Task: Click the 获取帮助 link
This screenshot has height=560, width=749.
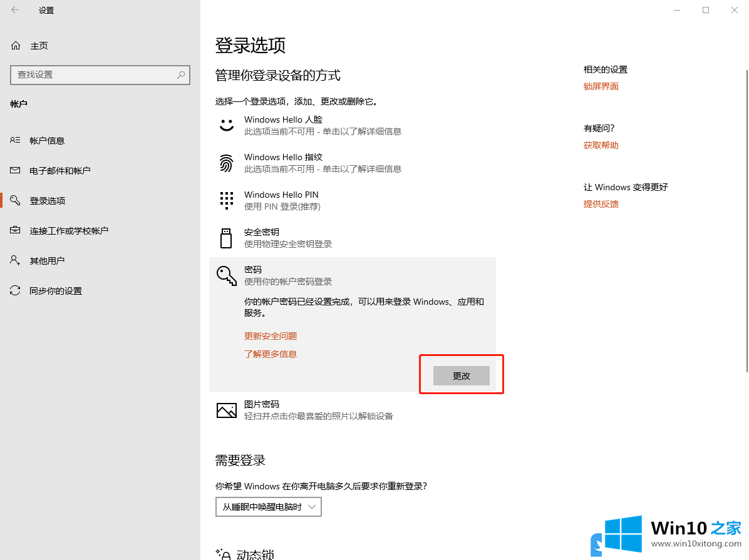Action: pyautogui.click(x=601, y=145)
